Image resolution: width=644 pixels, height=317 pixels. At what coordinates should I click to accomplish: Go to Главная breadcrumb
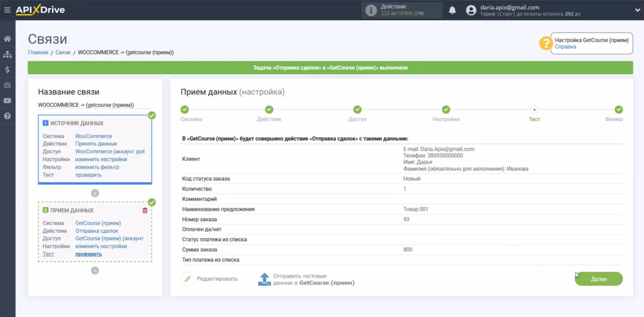[38, 53]
